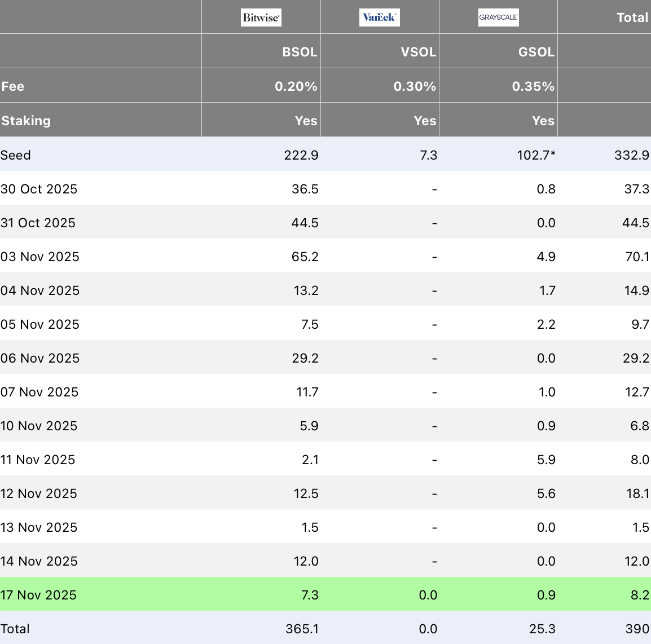651x644 pixels.
Task: Select the Seed row label
Action: 16,155
